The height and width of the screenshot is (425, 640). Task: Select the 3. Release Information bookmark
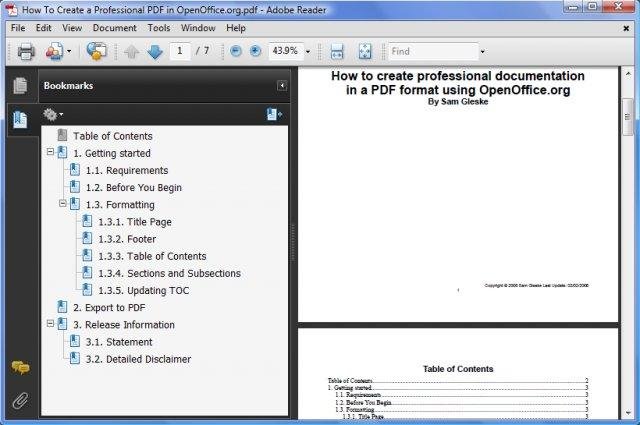click(124, 325)
